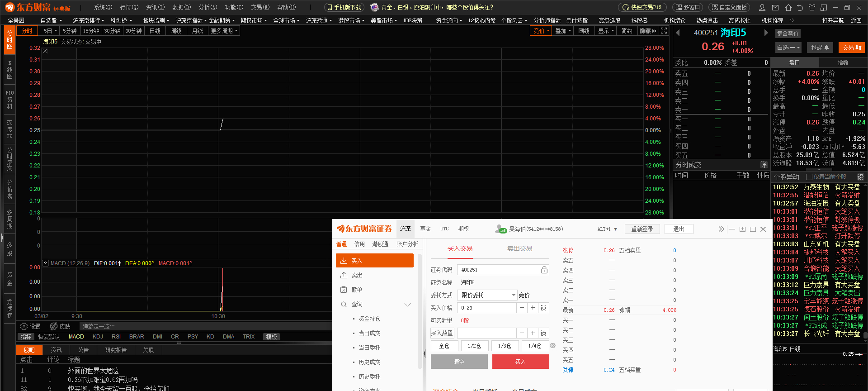Click the gray 清空 clear button
The height and width of the screenshot is (391, 868).
point(459,362)
